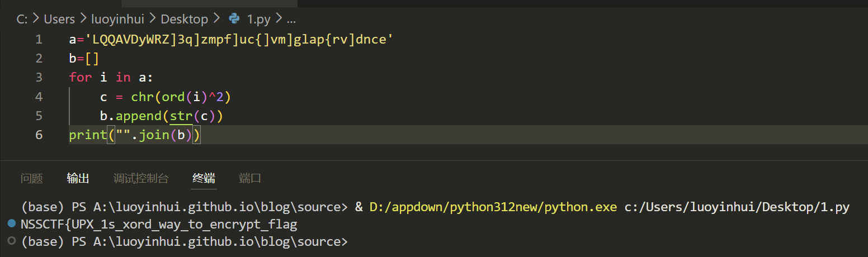Open the 'Desktop' breadcrumb folder
868x257 pixels.
(184, 19)
